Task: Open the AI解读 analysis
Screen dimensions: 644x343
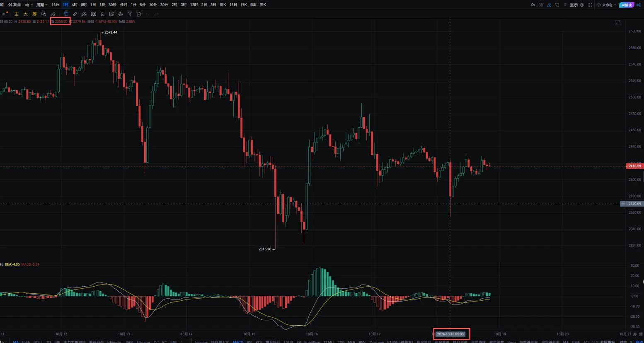Action: (627, 5)
